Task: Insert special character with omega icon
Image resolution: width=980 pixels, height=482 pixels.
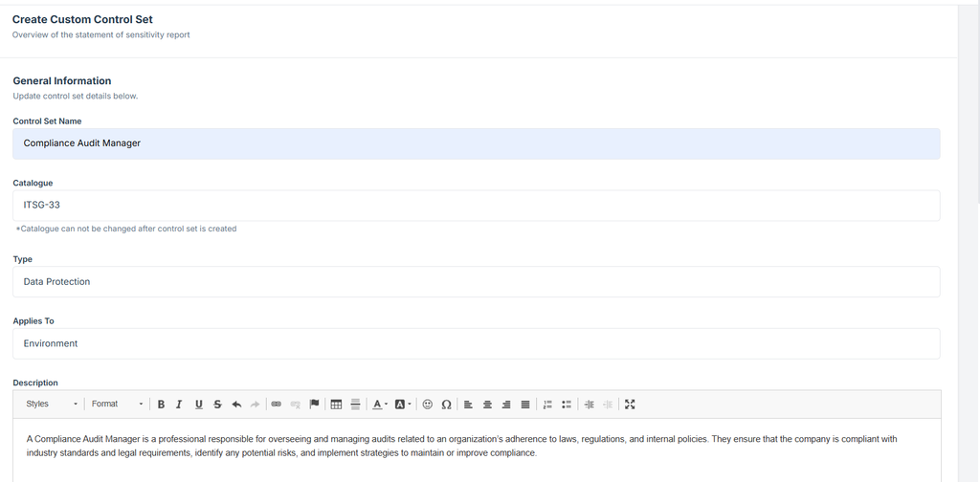Action: coord(446,405)
